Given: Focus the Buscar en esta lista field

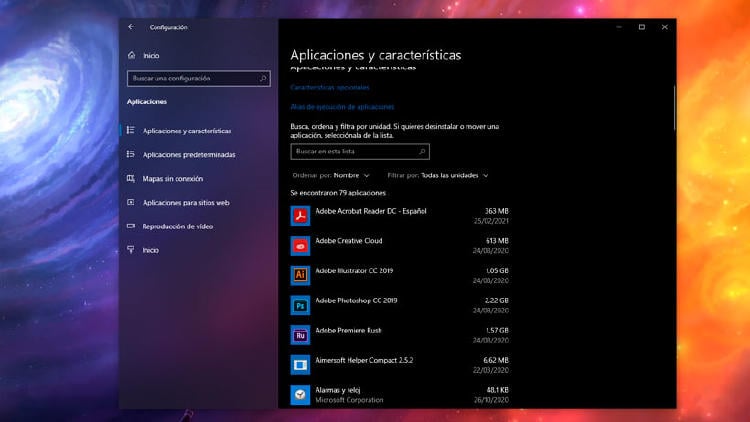Looking at the screenshot, I should [359, 151].
